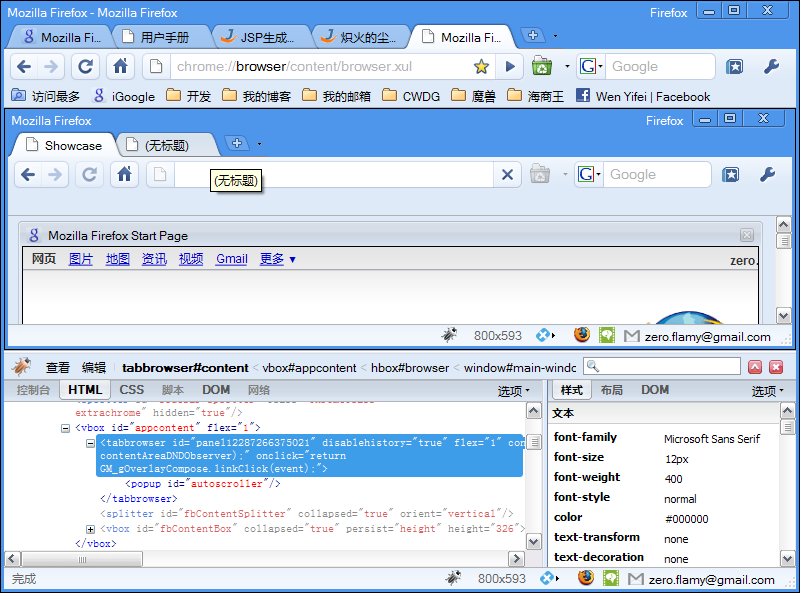Click the bookmark star in the chrome URL bar
The image size is (800, 593).
coord(481,67)
